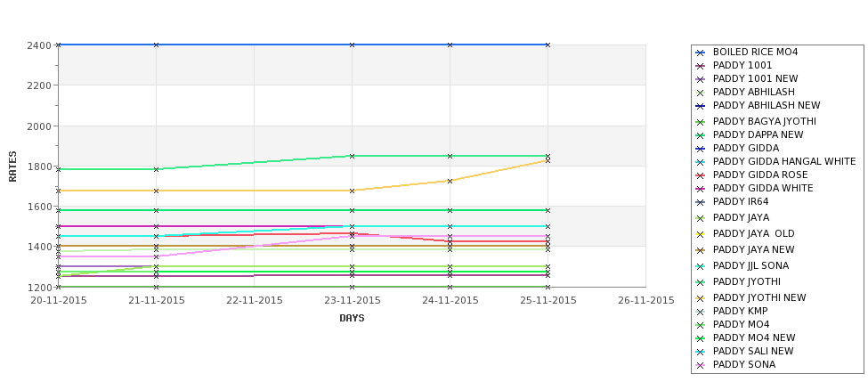Click the PADDY JYOTHI NEW orange legend marker
This screenshot has width=868, height=382.
click(701, 298)
